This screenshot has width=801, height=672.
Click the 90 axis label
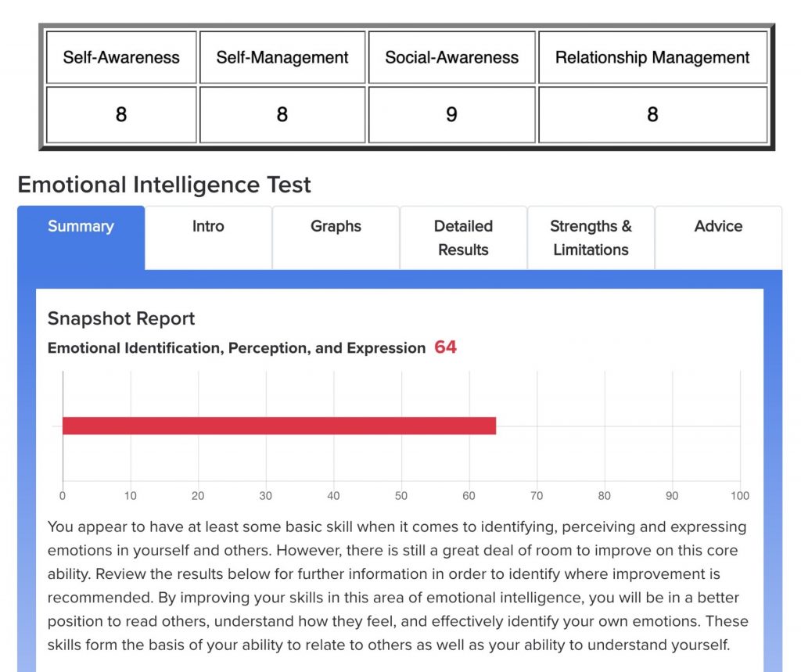point(672,496)
